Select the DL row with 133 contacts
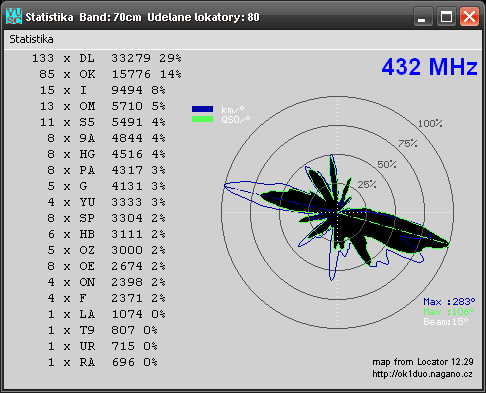This screenshot has height=393, width=486. 107,58
